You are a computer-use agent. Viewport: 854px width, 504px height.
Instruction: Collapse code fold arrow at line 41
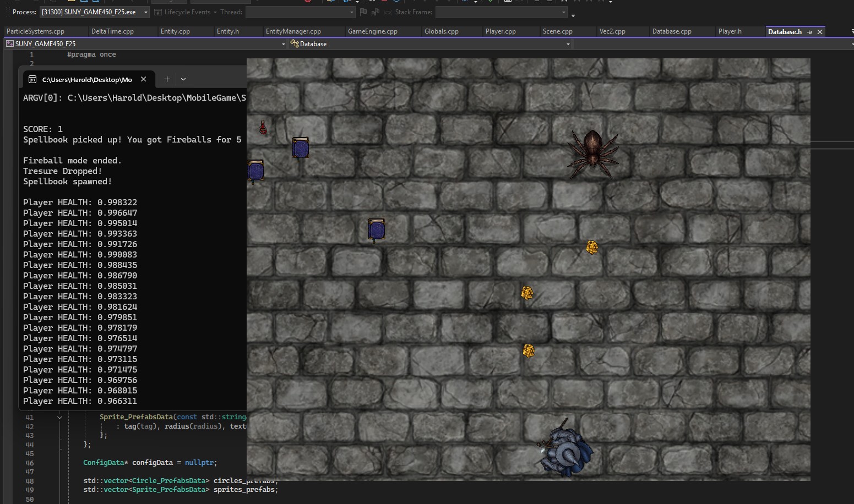pos(59,417)
